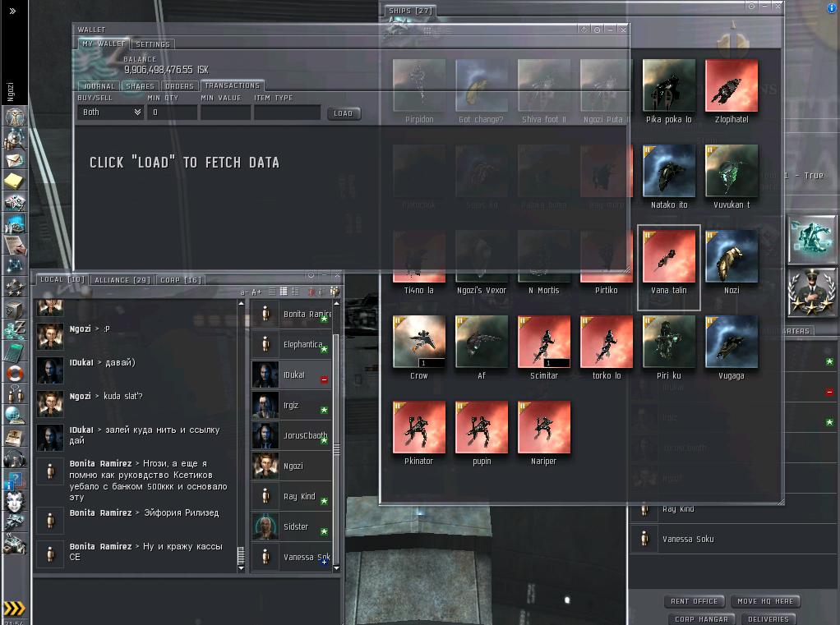Expand the sidebar with top double-arrow
This screenshot has height=625, width=840.
13,11
